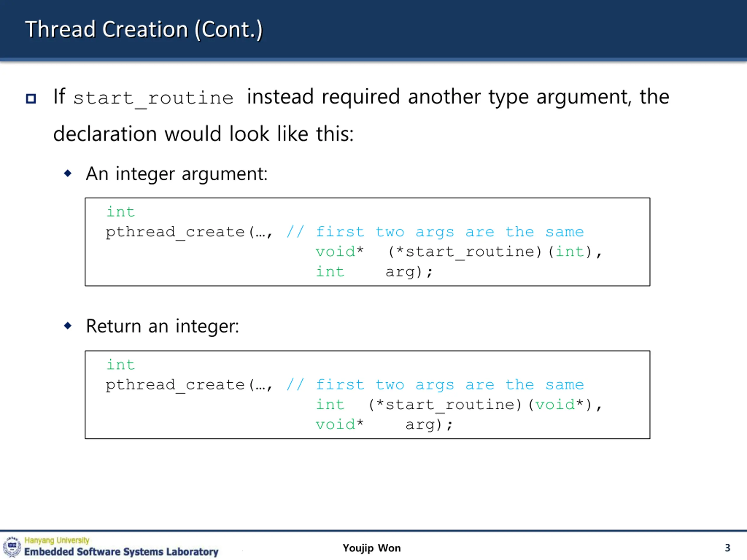The image size is (747, 560).
Task: Click 'int' at top of second code box
Action: coord(121,365)
